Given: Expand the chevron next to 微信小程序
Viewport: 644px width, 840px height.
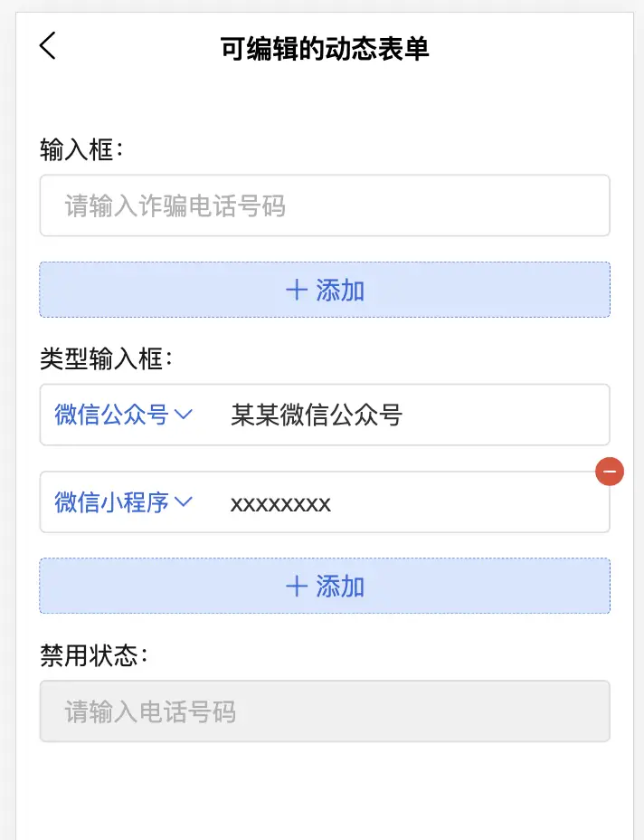Looking at the screenshot, I should 184,501.
